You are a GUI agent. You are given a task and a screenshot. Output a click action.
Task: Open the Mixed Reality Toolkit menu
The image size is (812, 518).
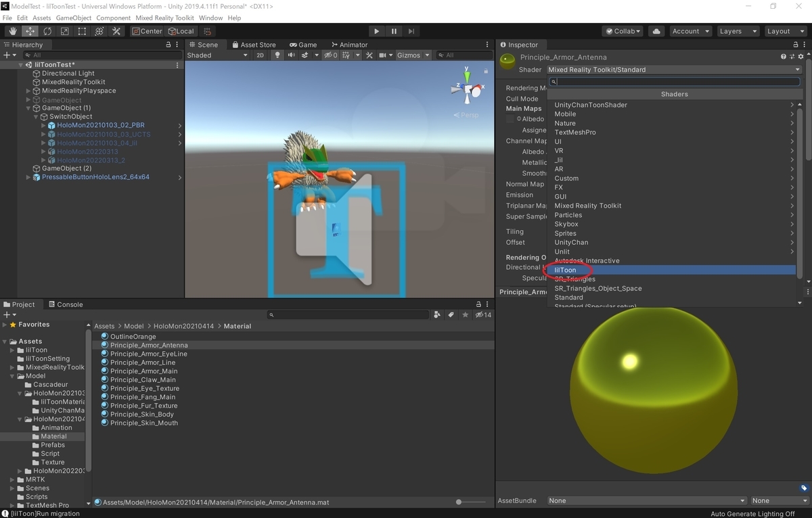point(164,18)
